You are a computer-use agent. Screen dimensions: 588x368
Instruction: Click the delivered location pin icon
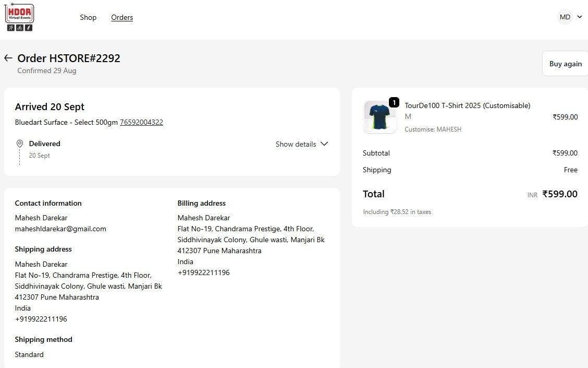20,144
